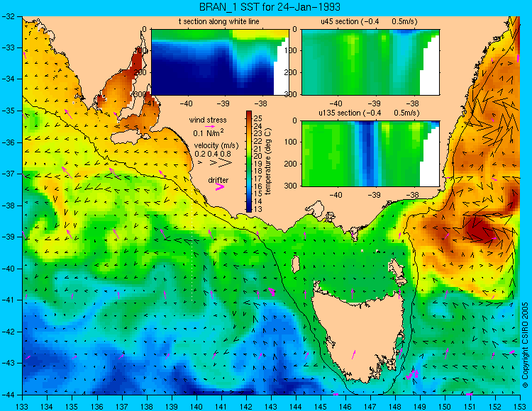Click latitude axis label '-43'
532x411 pixels.
[x=9, y=364]
